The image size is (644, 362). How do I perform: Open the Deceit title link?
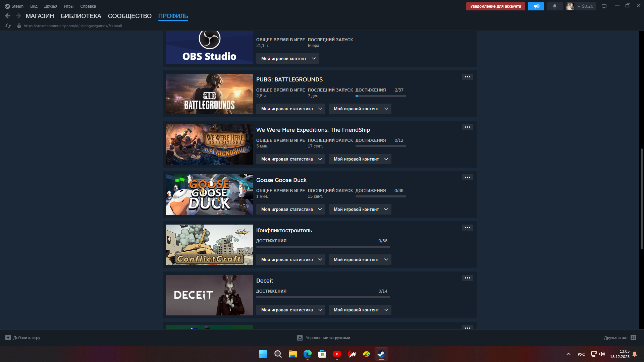265,281
